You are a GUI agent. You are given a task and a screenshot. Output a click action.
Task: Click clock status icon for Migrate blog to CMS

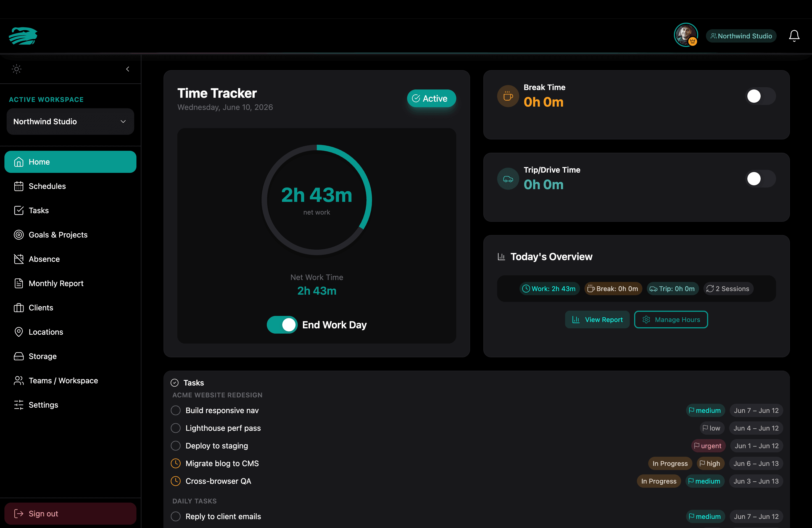pos(176,463)
